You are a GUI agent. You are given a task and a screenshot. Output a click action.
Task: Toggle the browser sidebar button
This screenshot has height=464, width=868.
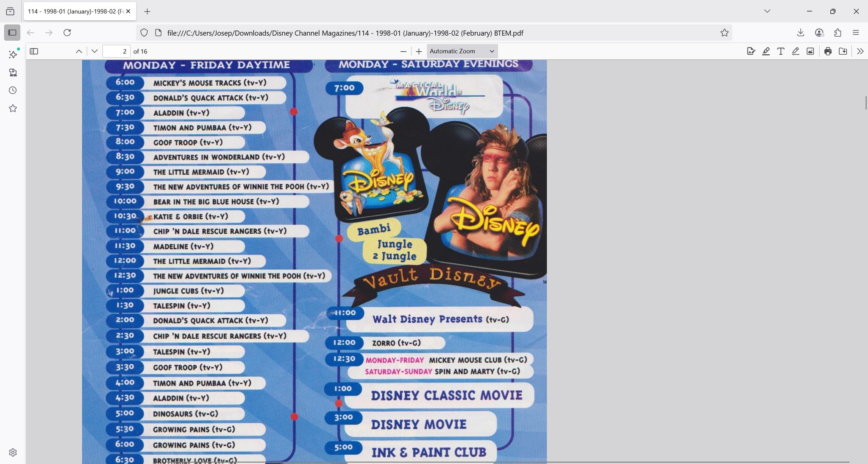pyautogui.click(x=12, y=33)
